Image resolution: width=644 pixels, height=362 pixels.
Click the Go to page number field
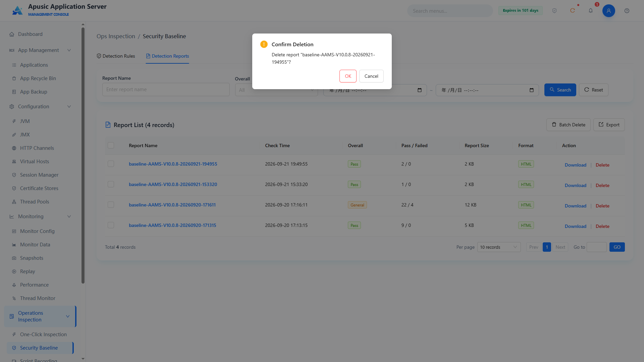[596, 247]
